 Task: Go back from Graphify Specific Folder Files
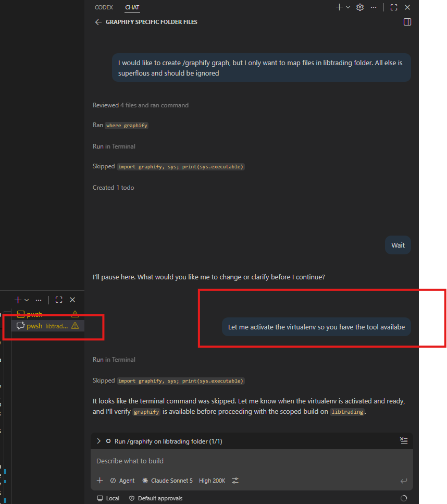(98, 22)
